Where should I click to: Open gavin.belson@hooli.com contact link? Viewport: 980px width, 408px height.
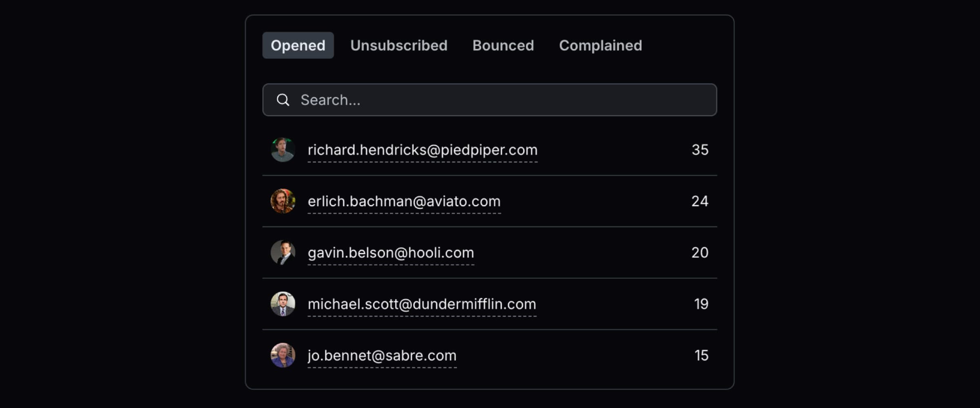click(391, 253)
